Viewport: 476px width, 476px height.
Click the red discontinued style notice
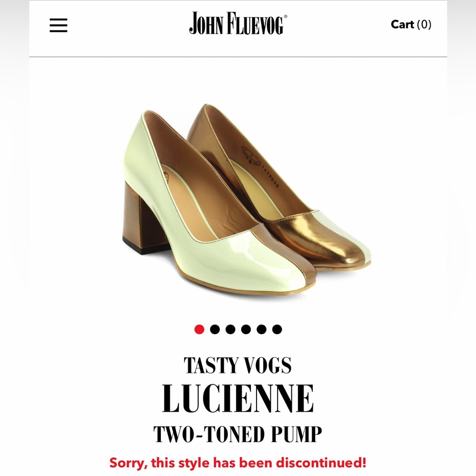[238, 463]
